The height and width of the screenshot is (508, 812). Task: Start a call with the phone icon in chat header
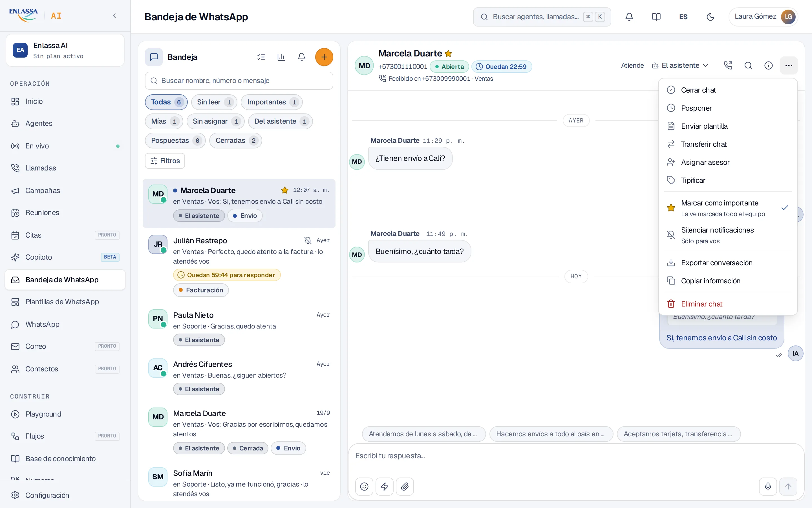(x=728, y=65)
